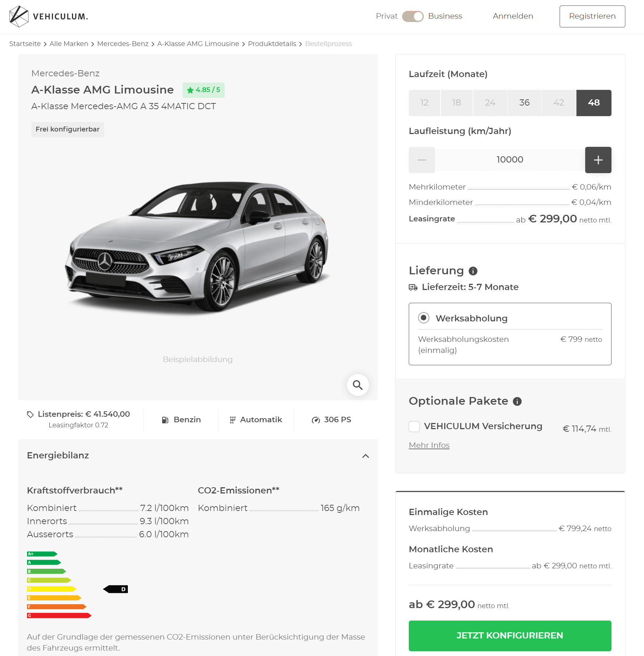
Task: Select Werksabholung radio option
Action: tap(424, 318)
